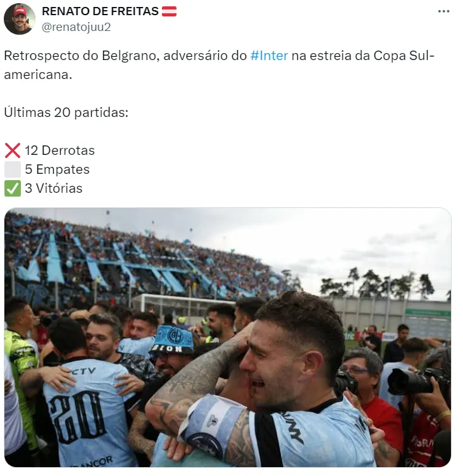Viewport: 463px width, 476px height.
Task: Click Renato de Freitas profile avatar
Action: (20, 19)
